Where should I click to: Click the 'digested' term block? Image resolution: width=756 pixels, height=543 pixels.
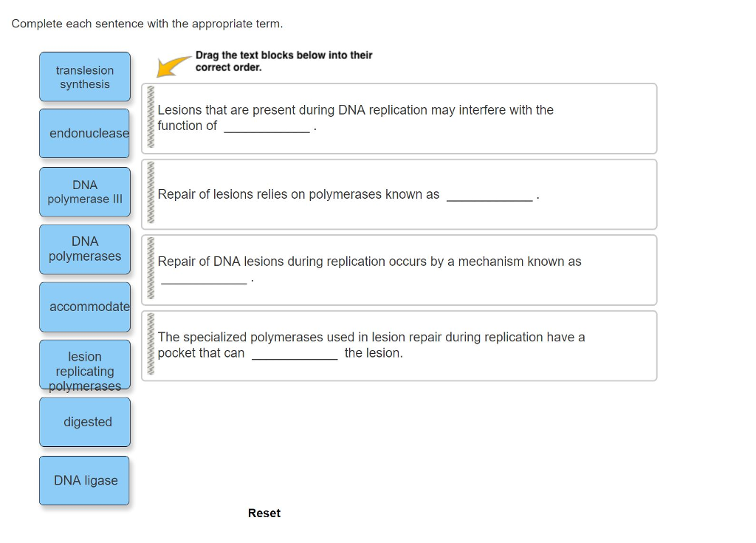coord(85,422)
